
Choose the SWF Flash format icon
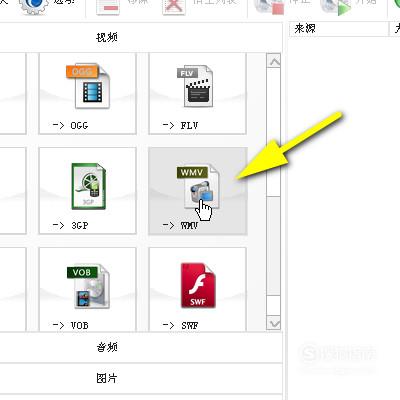click(198, 286)
